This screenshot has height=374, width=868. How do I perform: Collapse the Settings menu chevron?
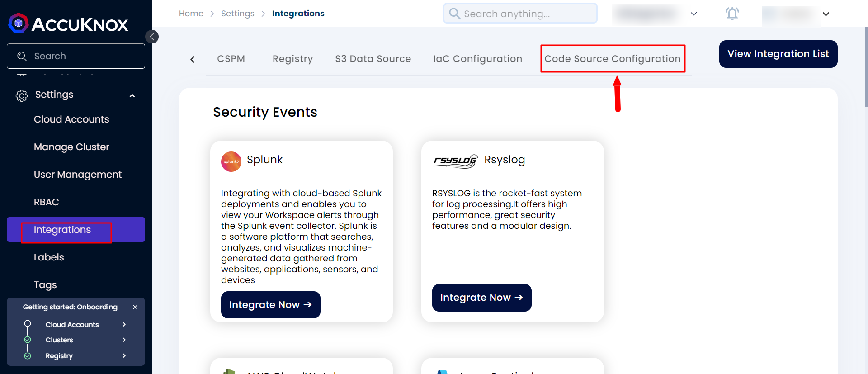(x=132, y=95)
